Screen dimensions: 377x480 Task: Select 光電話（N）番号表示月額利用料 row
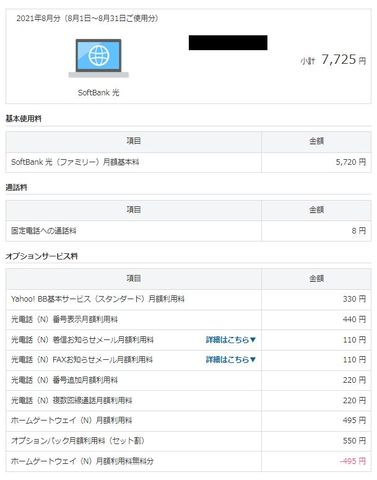point(188,319)
